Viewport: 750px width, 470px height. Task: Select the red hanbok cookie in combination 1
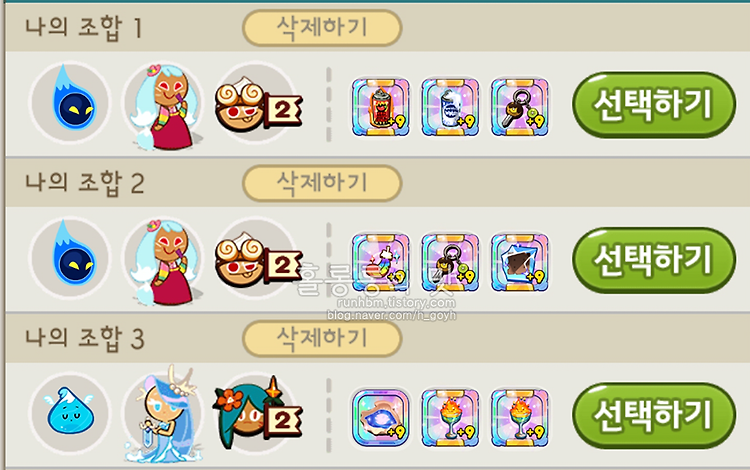tap(164, 105)
